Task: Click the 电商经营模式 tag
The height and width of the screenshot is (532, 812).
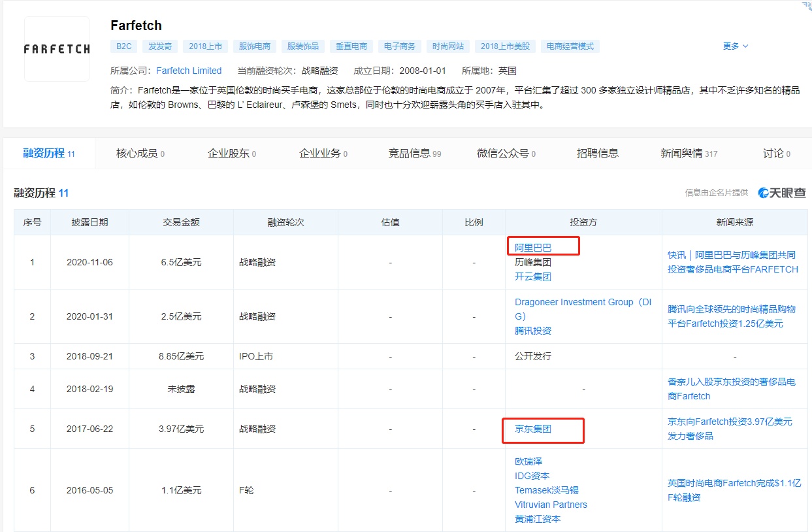Action: (570, 46)
